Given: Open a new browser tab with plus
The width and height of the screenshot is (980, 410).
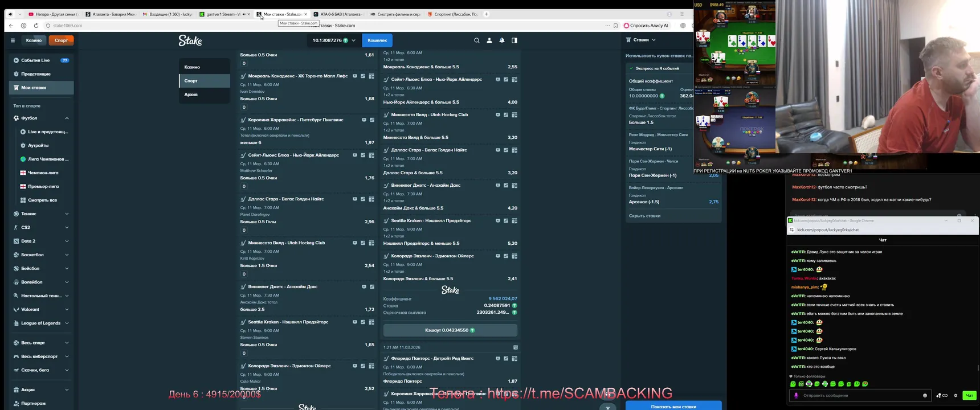Looking at the screenshot, I should 487,14.
